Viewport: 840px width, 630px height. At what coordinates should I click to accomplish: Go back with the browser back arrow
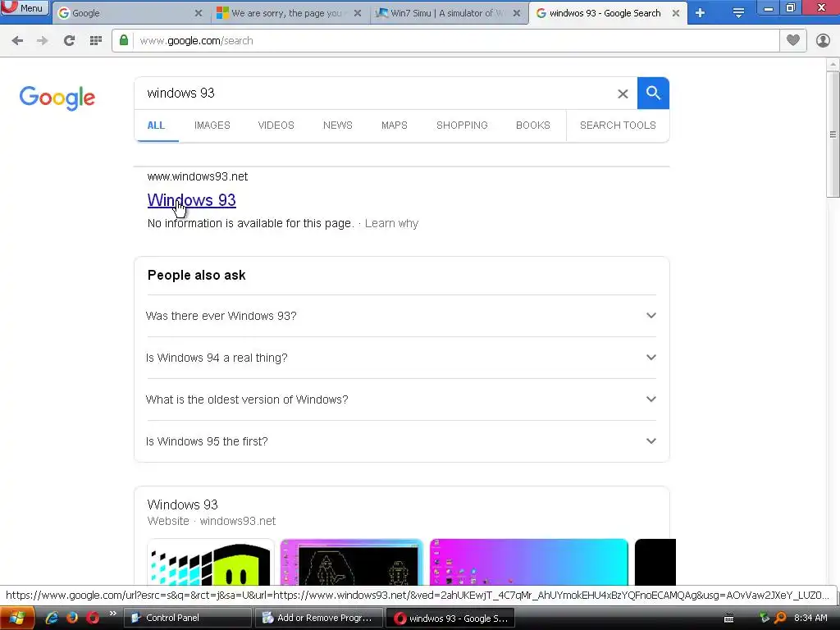click(17, 40)
